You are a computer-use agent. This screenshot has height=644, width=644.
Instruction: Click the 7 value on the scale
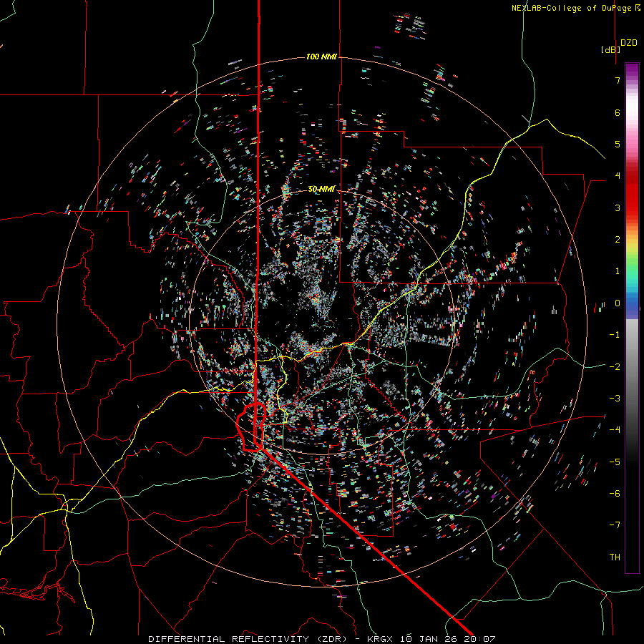(618, 80)
